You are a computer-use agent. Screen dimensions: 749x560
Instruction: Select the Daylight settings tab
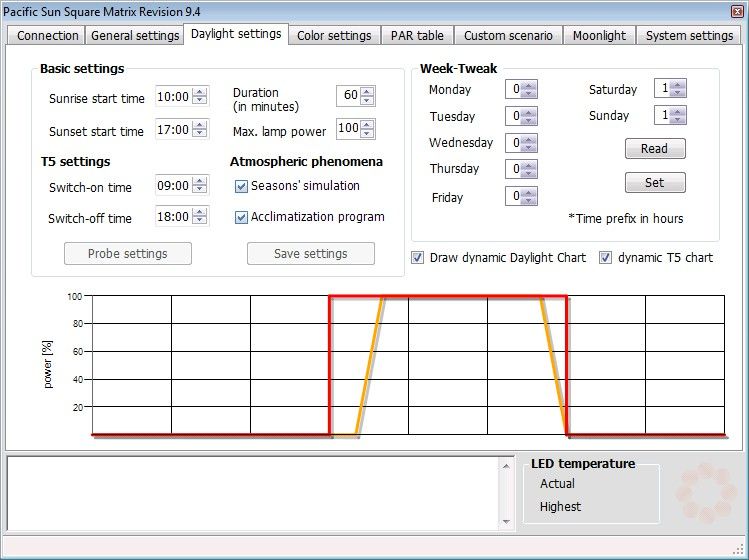pyautogui.click(x=236, y=33)
